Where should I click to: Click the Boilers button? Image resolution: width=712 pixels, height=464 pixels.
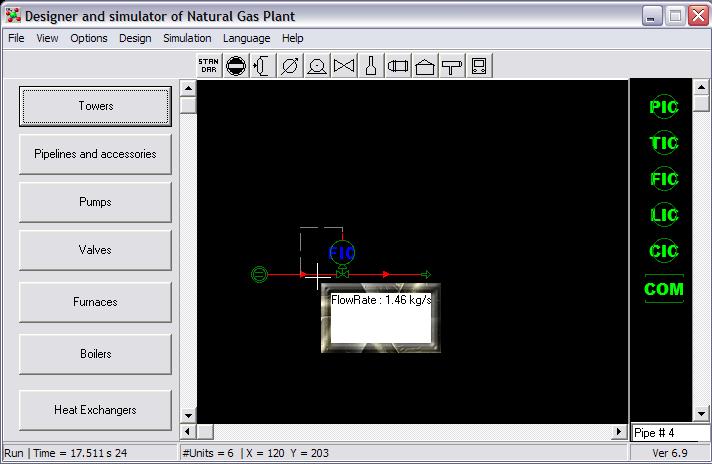pyautogui.click(x=95, y=354)
